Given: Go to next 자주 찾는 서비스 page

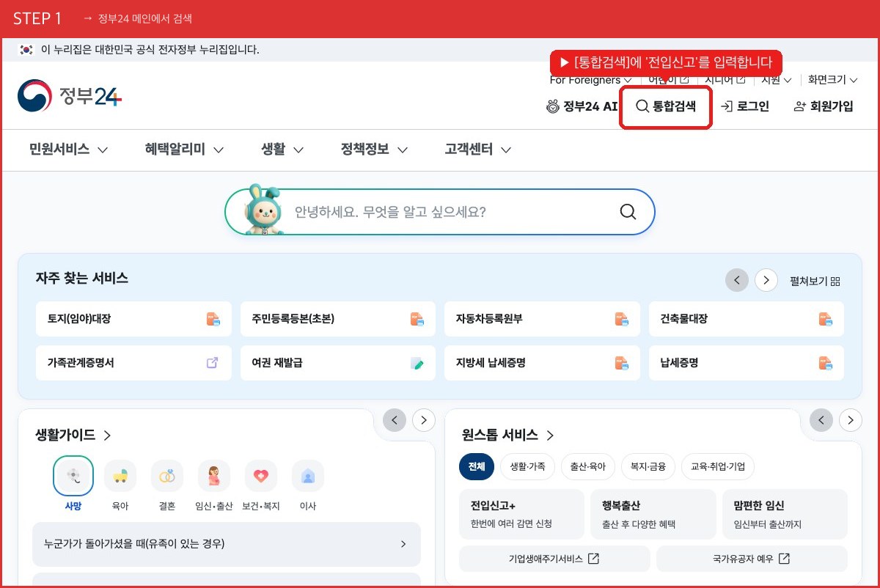Looking at the screenshot, I should [x=766, y=280].
